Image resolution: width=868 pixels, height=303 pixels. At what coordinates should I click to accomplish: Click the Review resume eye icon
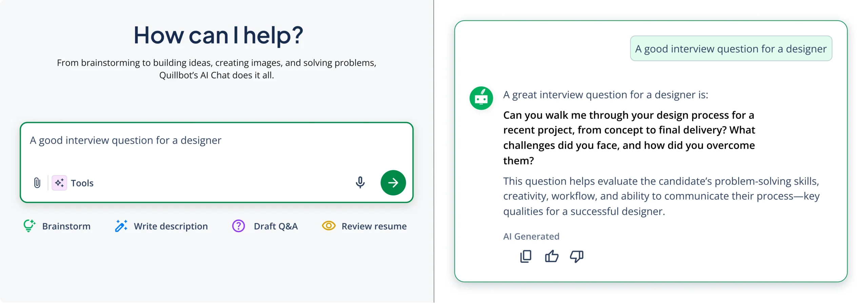tap(329, 226)
